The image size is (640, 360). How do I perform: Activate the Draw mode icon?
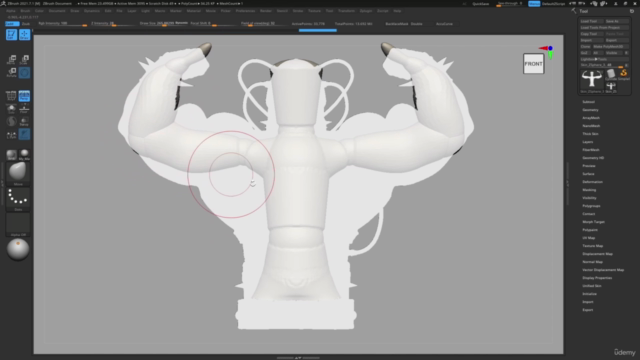coord(24,35)
